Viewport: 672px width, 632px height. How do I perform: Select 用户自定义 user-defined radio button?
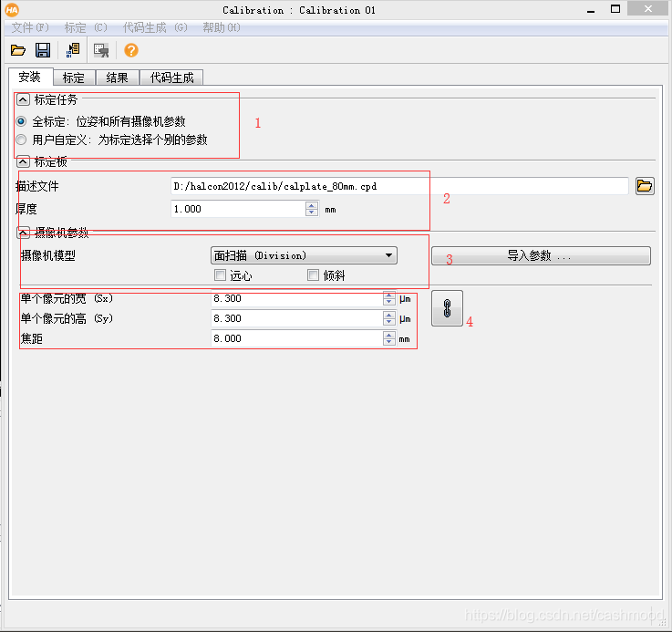point(21,140)
